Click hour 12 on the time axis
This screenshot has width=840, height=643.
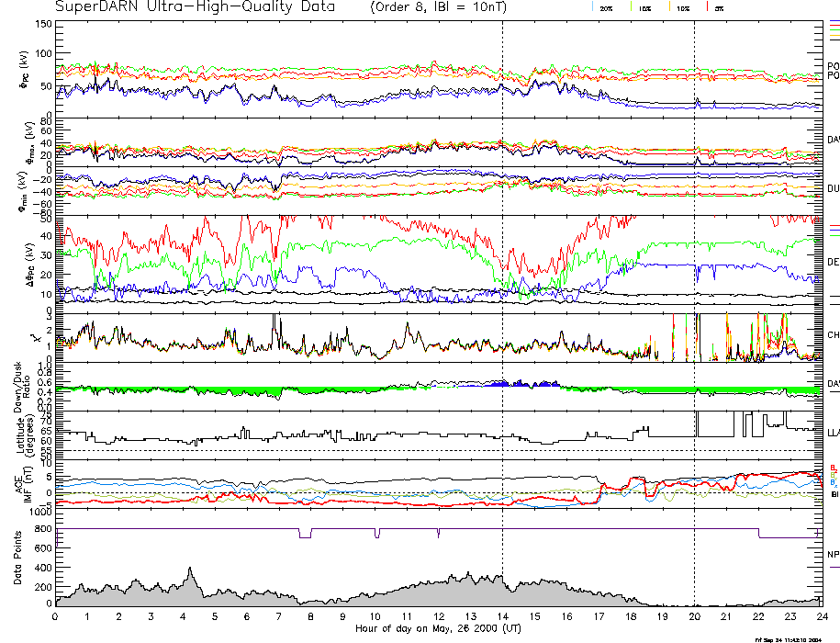click(x=438, y=616)
